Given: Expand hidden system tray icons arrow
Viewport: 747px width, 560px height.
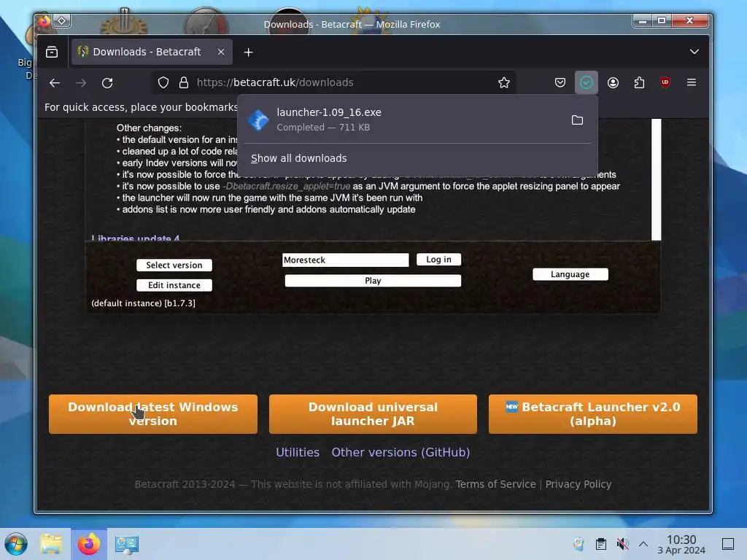Looking at the screenshot, I should coord(643,544).
